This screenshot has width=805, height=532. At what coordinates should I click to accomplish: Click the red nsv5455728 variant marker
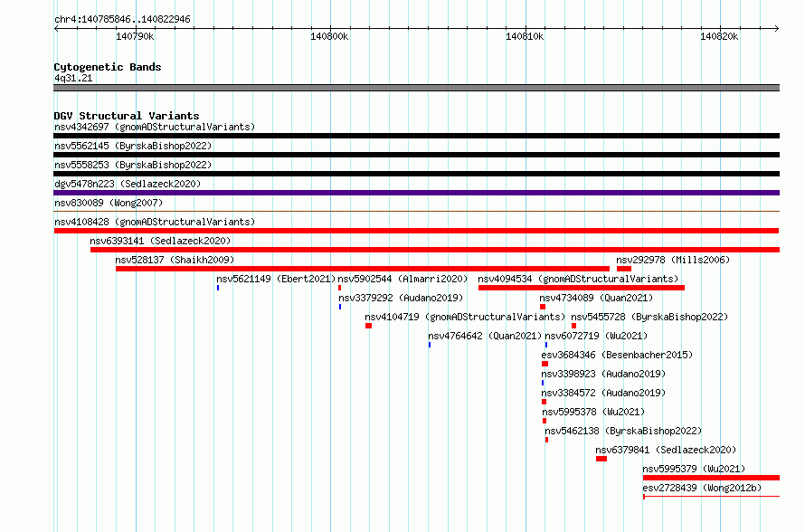[x=573, y=326]
